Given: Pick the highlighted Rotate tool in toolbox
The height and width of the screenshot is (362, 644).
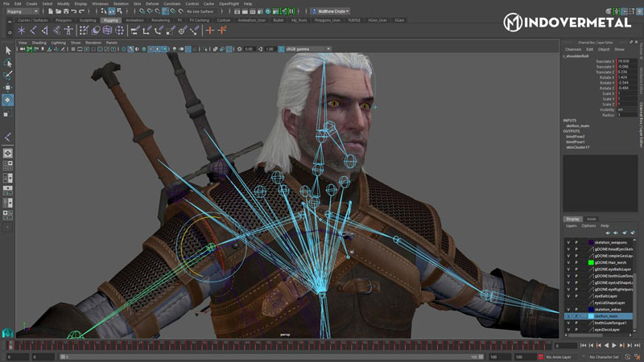Looking at the screenshot, I should click(8, 100).
